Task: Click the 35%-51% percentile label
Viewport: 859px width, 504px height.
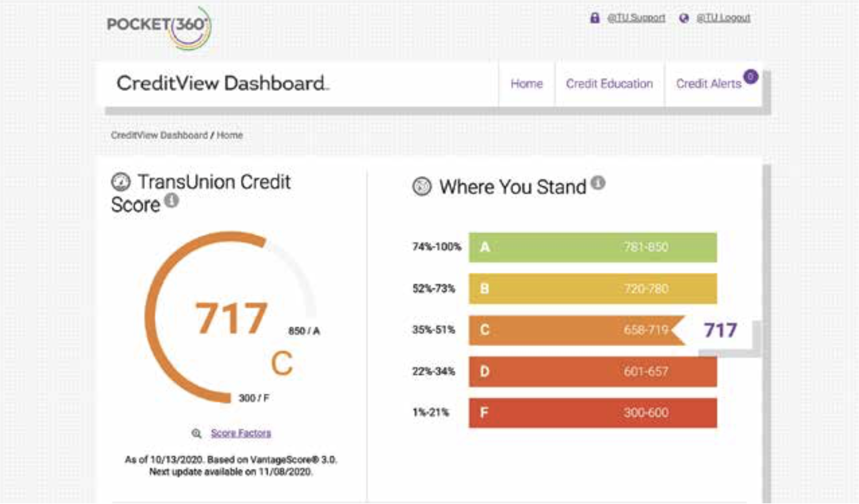Action: pyautogui.click(x=433, y=330)
